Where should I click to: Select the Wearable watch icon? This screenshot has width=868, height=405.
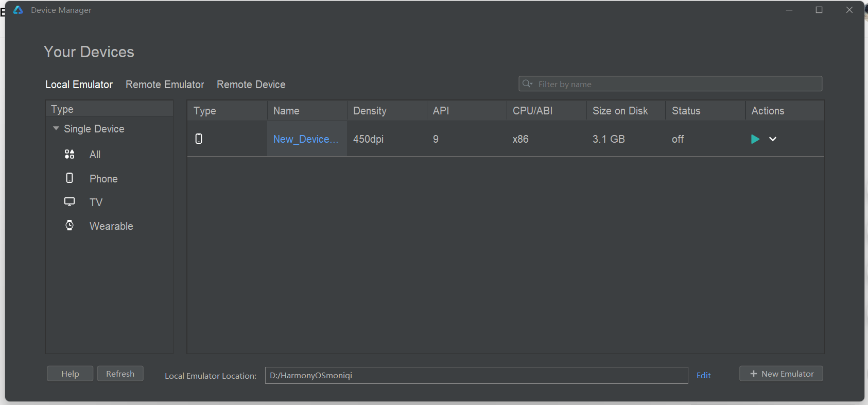click(70, 225)
